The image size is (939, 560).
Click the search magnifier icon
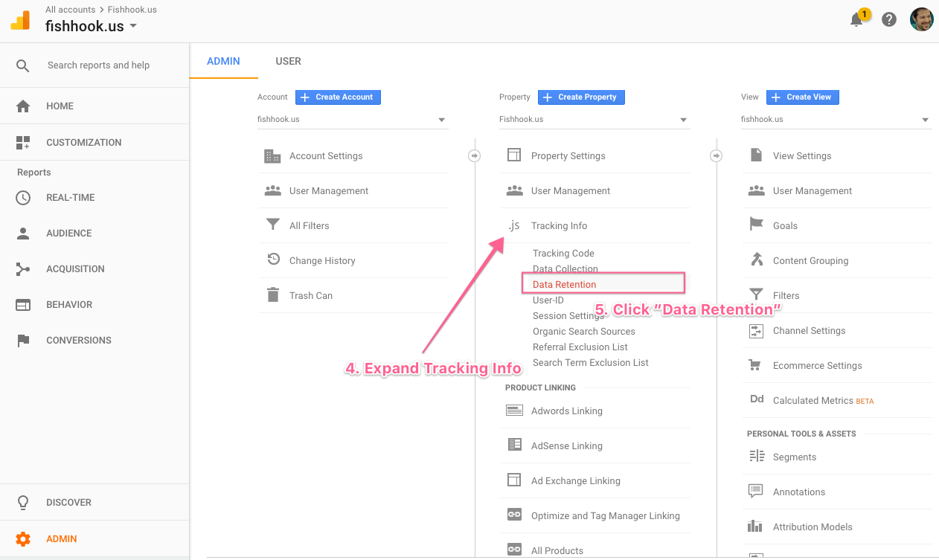pyautogui.click(x=23, y=65)
